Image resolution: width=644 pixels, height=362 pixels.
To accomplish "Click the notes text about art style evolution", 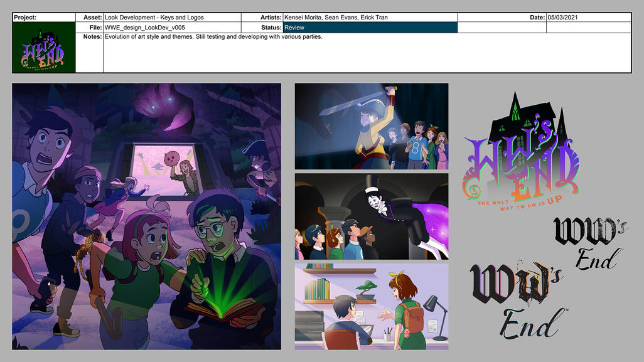I will pos(213,37).
